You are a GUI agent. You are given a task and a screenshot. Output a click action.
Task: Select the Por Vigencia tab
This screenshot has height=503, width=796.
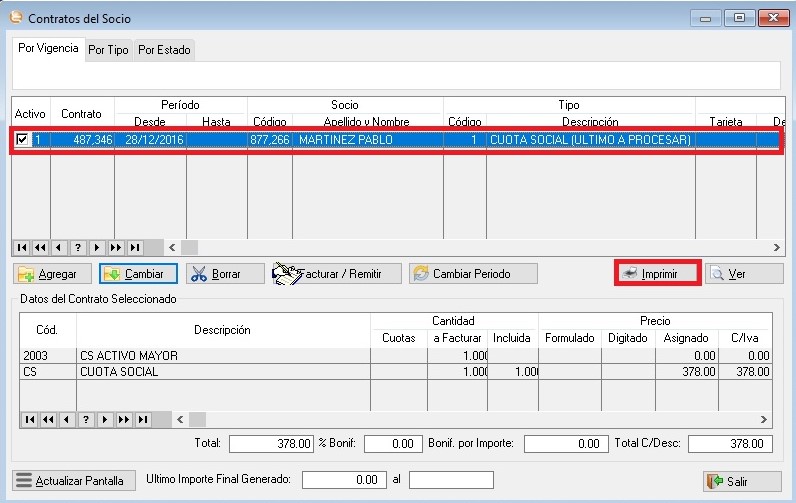pyautogui.click(x=48, y=48)
